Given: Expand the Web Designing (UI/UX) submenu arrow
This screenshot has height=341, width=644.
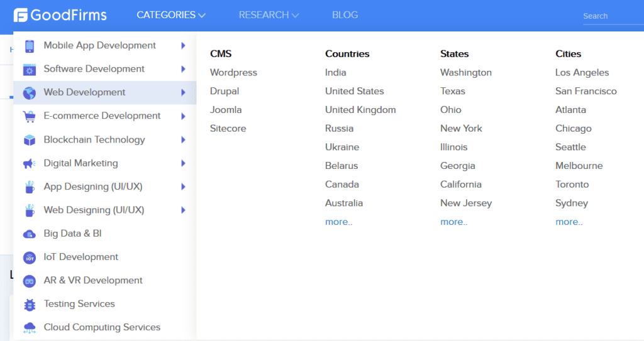Looking at the screenshot, I should point(183,210).
